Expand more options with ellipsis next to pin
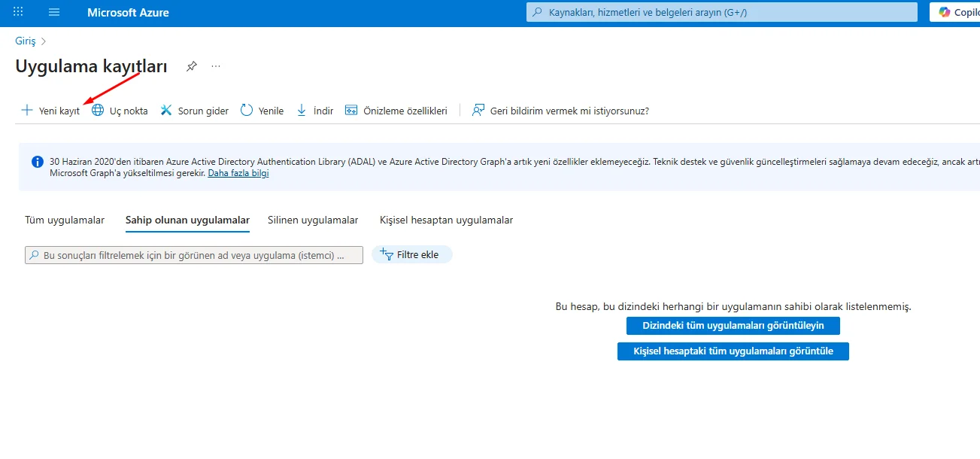 pos(215,66)
